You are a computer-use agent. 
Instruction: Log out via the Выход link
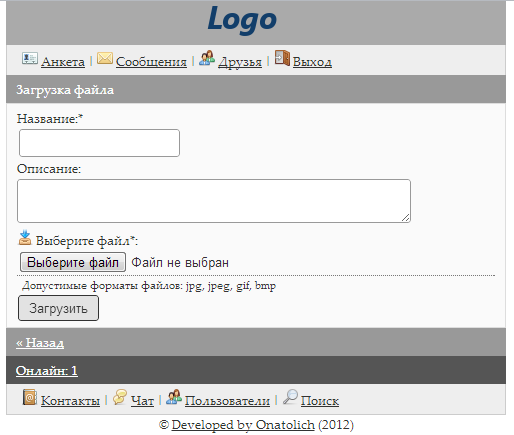[312, 62]
